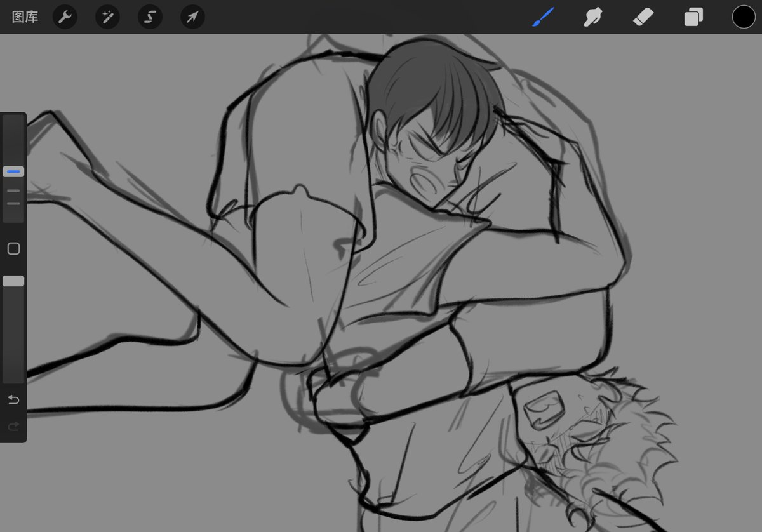Activate the Transform arrow tool
The height and width of the screenshot is (532, 762).
pyautogui.click(x=192, y=17)
